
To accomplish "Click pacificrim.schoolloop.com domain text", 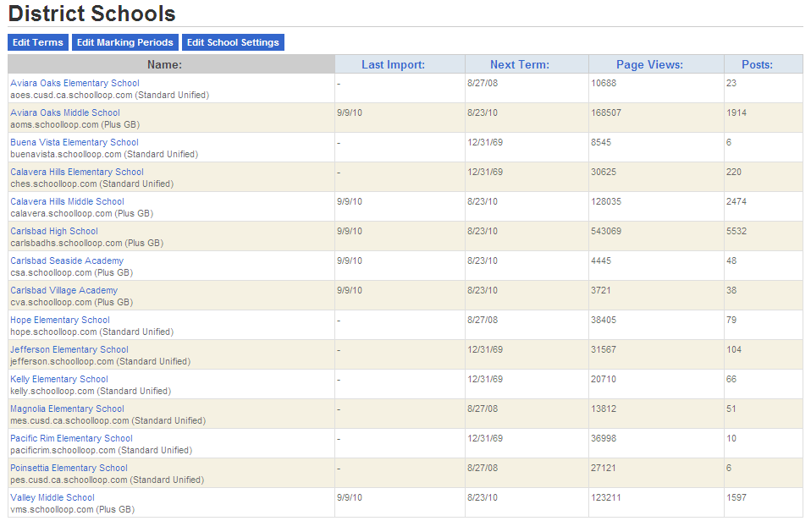I will tap(63, 451).
